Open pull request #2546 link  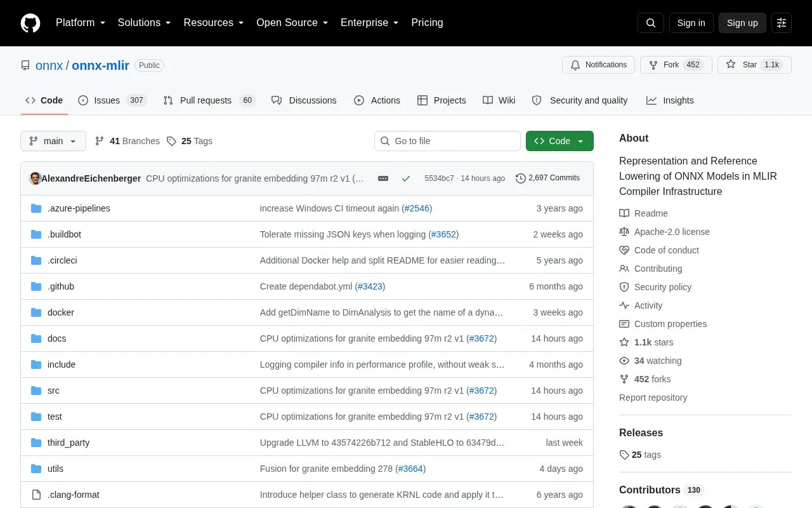tap(417, 208)
